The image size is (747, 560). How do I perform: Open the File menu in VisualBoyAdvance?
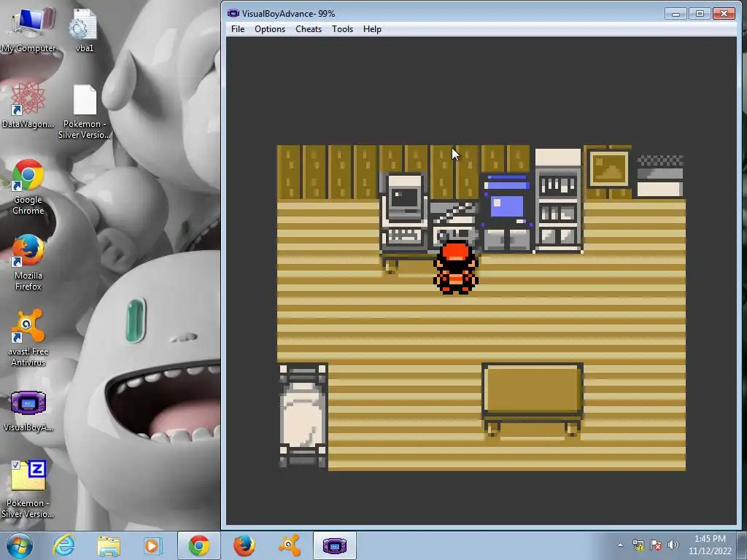point(238,29)
